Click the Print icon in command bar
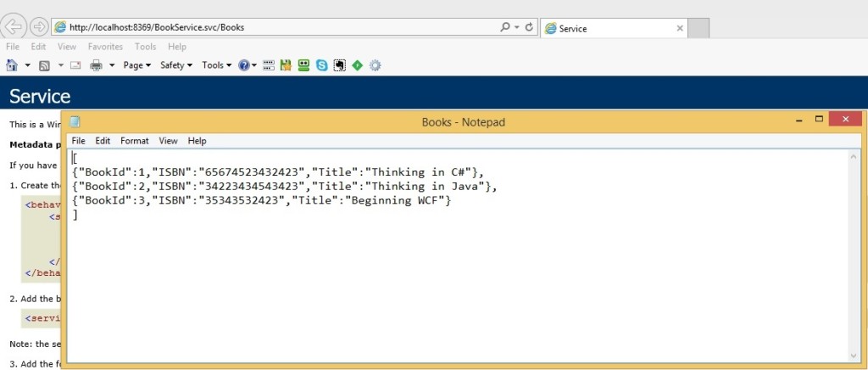Image resolution: width=868 pixels, height=370 pixels. [x=97, y=65]
